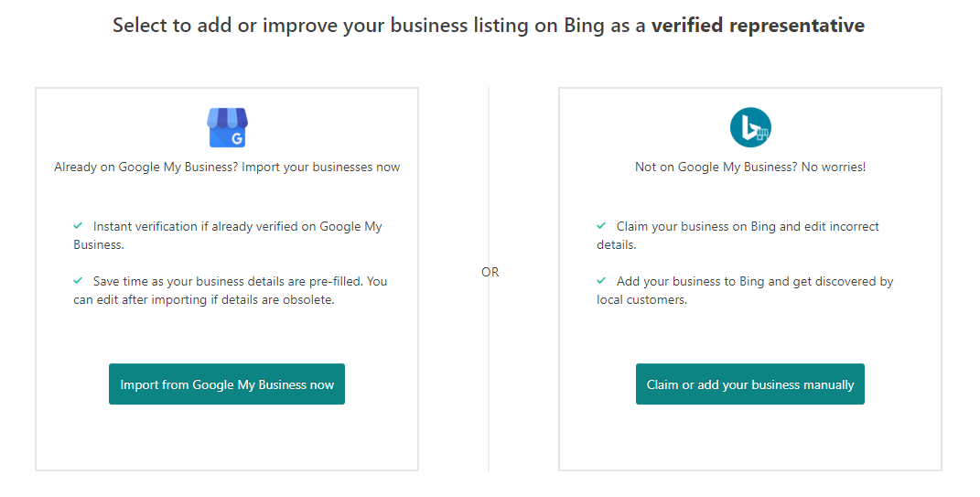
Task: Click the OR separator label
Action: click(x=490, y=272)
